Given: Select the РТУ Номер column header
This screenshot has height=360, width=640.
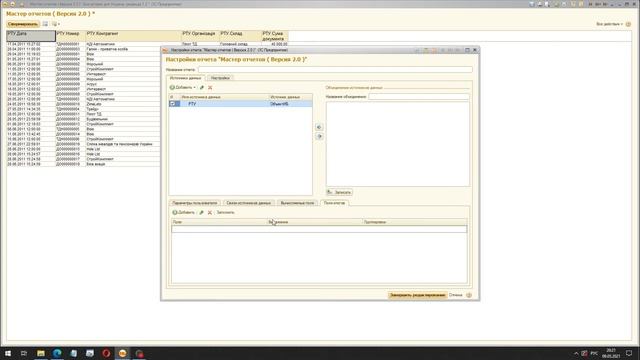Looking at the screenshot, I should click(x=70, y=36).
